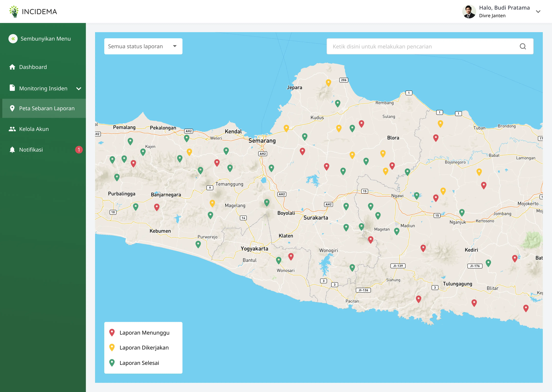
Task: Open the Dashboard sidebar icon
Action: point(12,67)
